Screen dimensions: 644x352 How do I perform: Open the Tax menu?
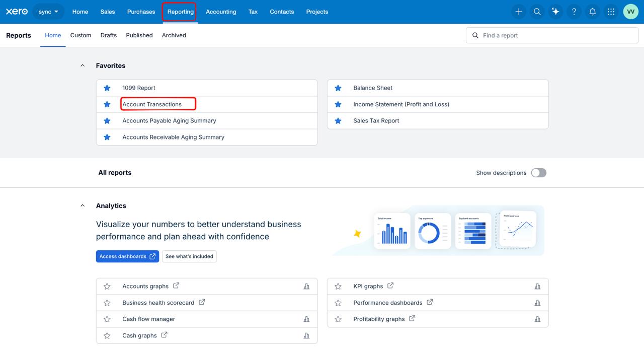[x=253, y=12]
